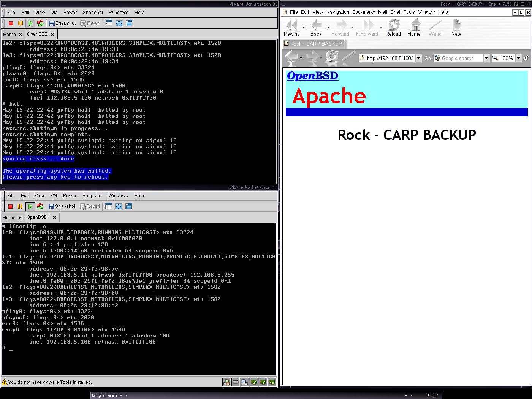Go Back in Opera's main toolbar

316,28
